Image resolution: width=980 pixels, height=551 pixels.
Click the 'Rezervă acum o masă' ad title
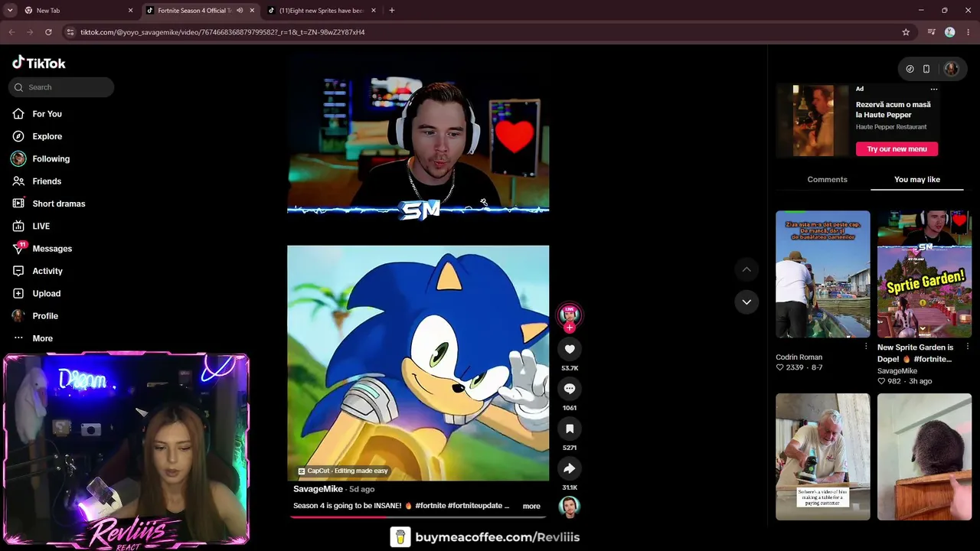893,109
